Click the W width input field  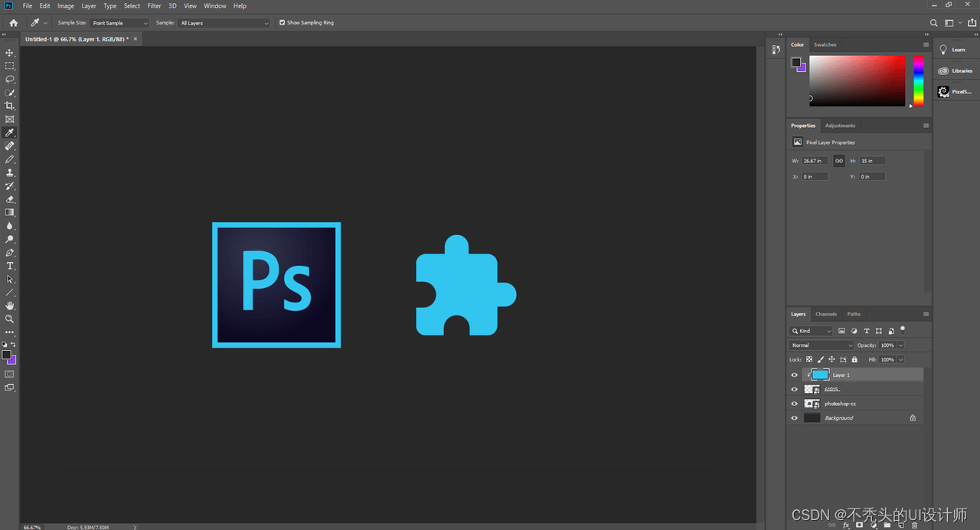point(814,161)
